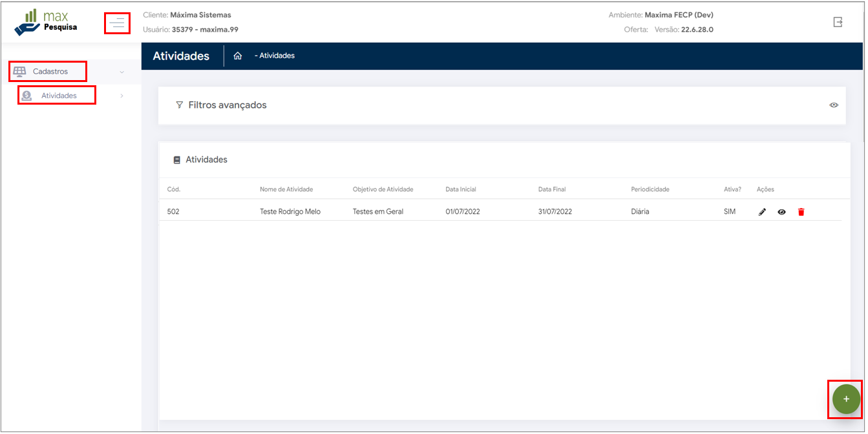868x434 pixels.
Task: Select Atividades in the sidebar
Action: click(59, 96)
